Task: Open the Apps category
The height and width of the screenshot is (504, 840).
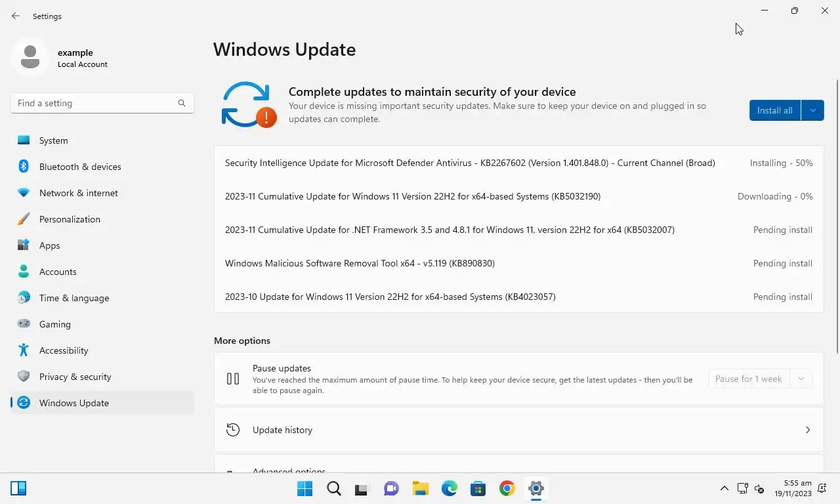Action: point(102,245)
